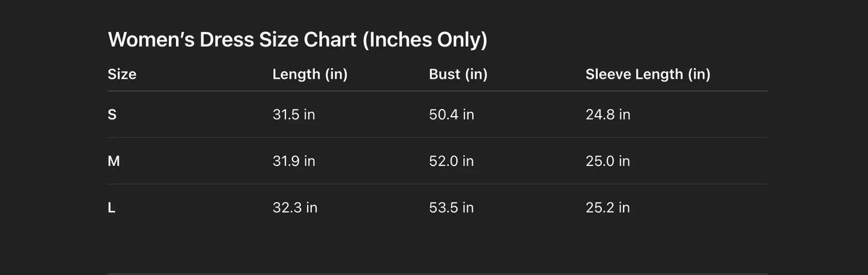868x275 pixels.
Task: Click the (Inches Only) text in title
Action: (x=425, y=40)
